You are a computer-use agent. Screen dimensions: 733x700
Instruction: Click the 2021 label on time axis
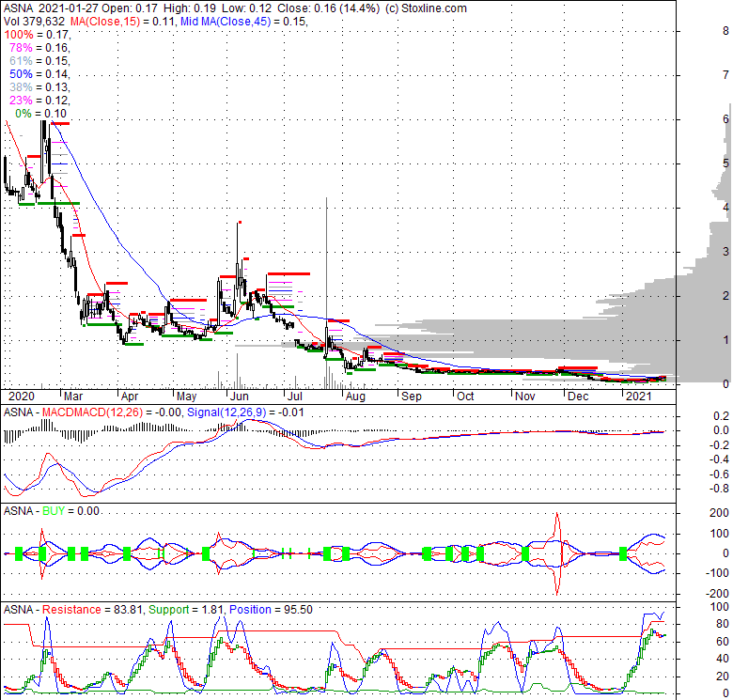click(x=639, y=397)
